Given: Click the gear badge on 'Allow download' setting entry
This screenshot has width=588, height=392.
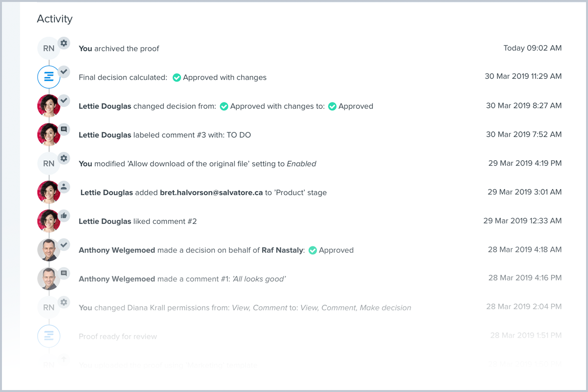Looking at the screenshot, I should tap(64, 158).
